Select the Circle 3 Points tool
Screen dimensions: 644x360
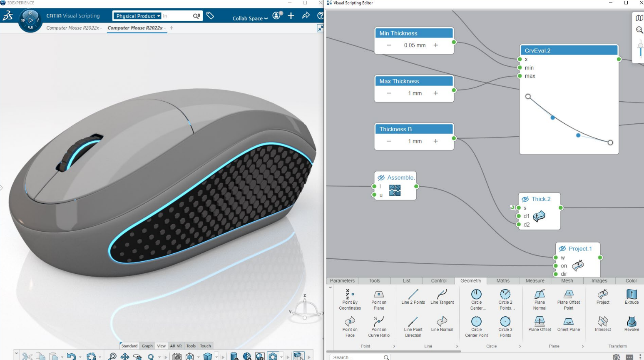[505, 321]
